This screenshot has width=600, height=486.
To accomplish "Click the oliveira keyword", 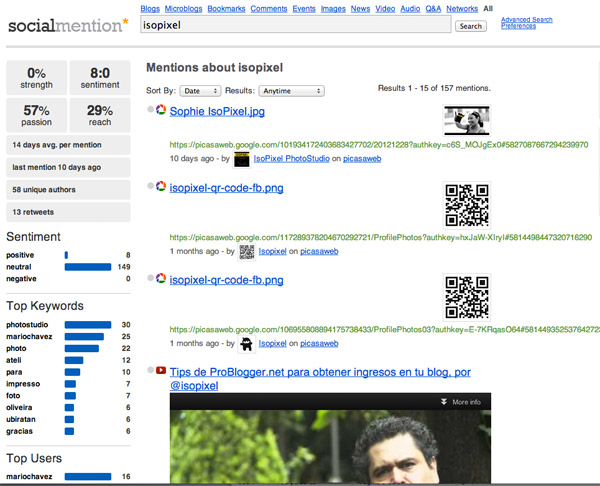I will (19, 408).
